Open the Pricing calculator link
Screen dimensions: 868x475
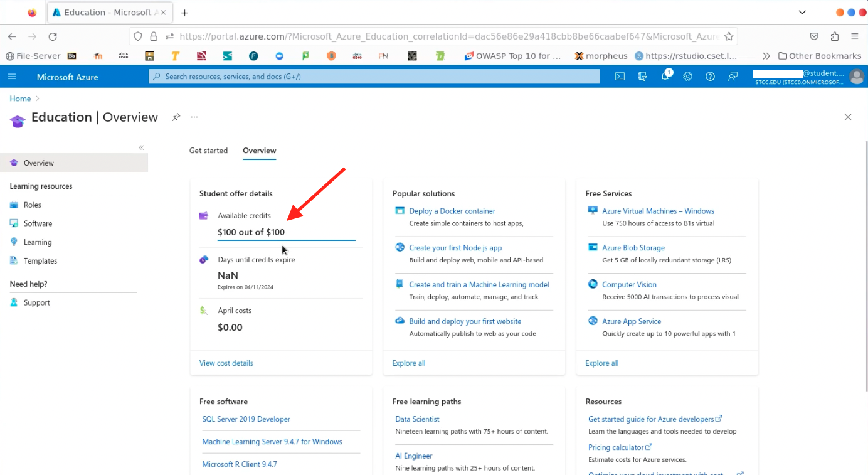620,447
